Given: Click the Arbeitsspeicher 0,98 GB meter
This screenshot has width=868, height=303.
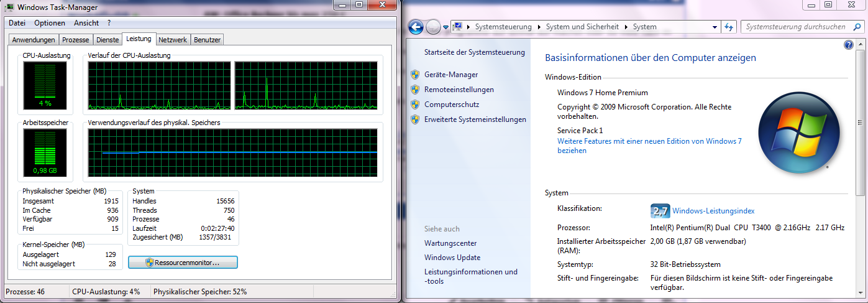Looking at the screenshot, I should (45, 152).
